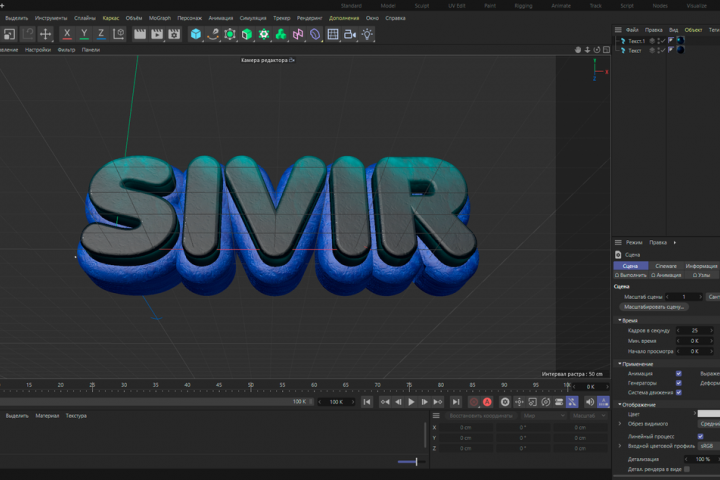This screenshot has width=720, height=480.
Task: Toggle the Генераторы checkbox
Action: point(679,383)
